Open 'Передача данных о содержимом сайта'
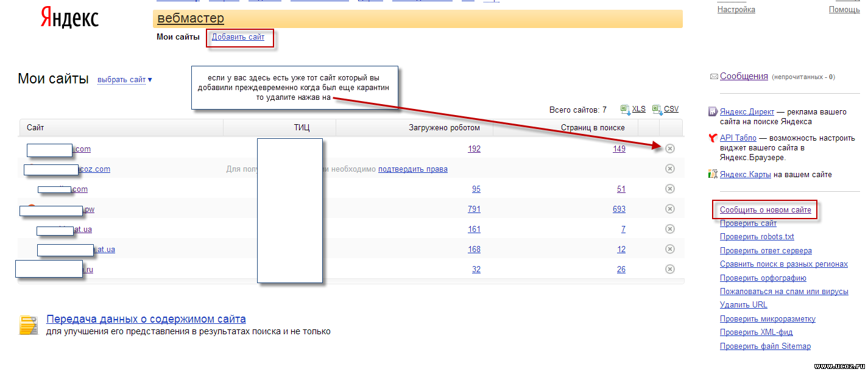Screen dimensions: 868x372 click(x=146, y=319)
